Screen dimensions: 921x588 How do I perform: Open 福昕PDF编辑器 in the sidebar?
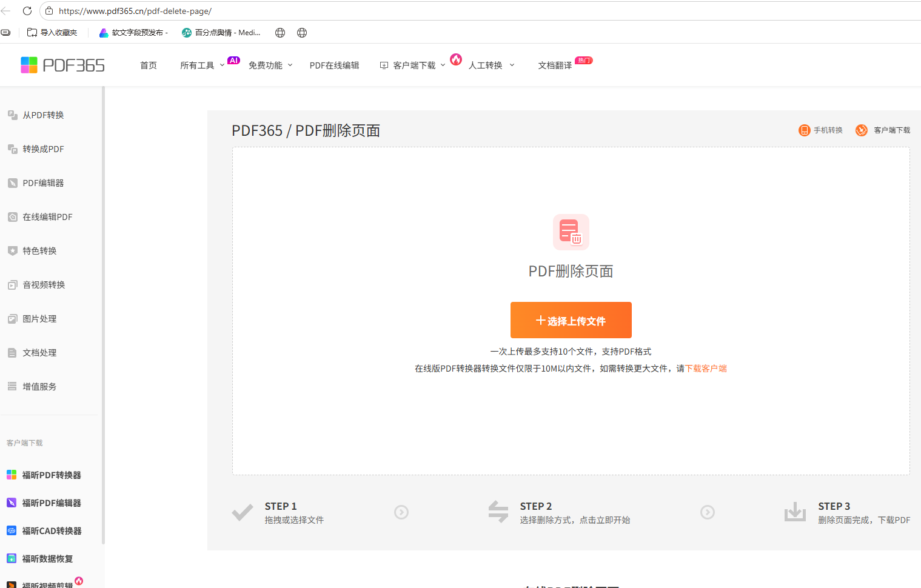51,503
